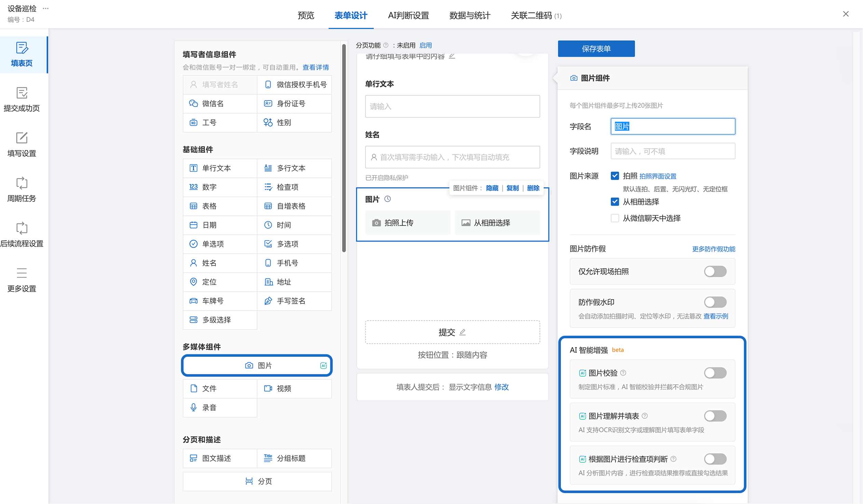863x504 pixels.
Task: Click the 保存表单 button
Action: coord(596,49)
